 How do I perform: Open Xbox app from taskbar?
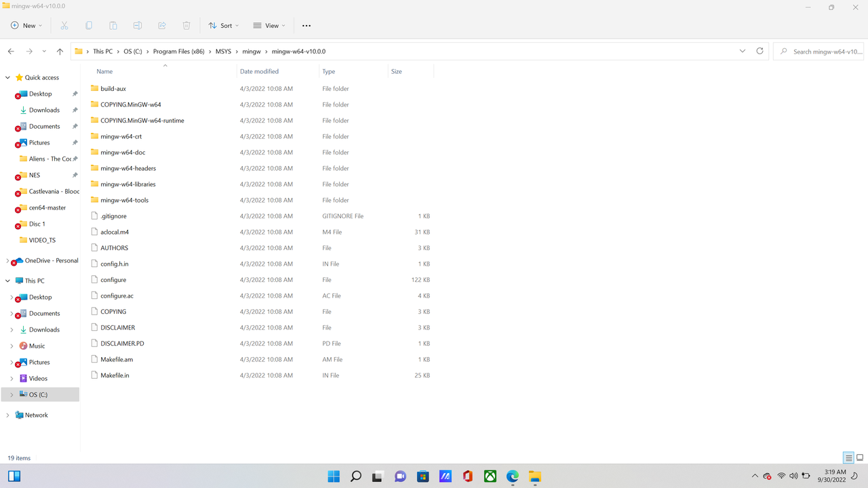[x=490, y=476]
